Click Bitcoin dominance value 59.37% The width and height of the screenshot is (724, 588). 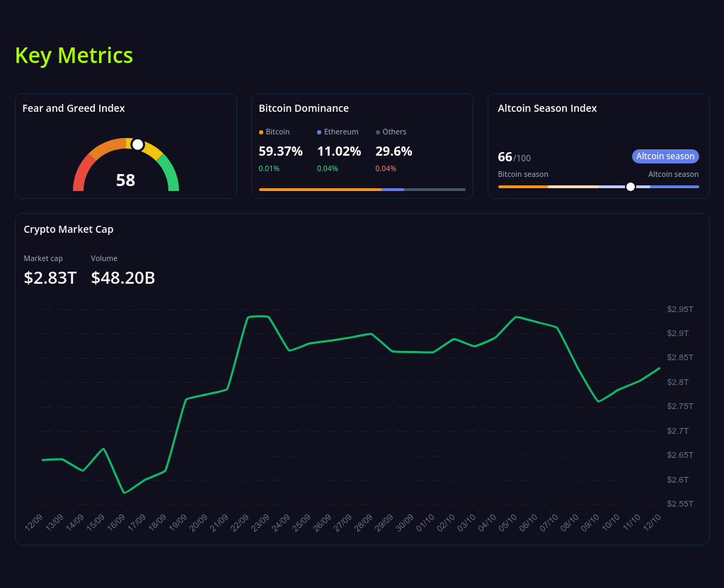click(281, 151)
